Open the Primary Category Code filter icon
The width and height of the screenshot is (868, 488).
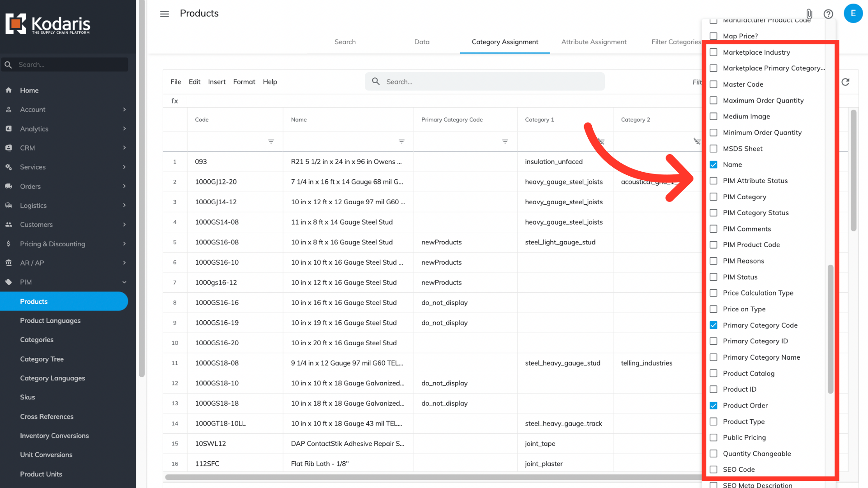click(505, 141)
